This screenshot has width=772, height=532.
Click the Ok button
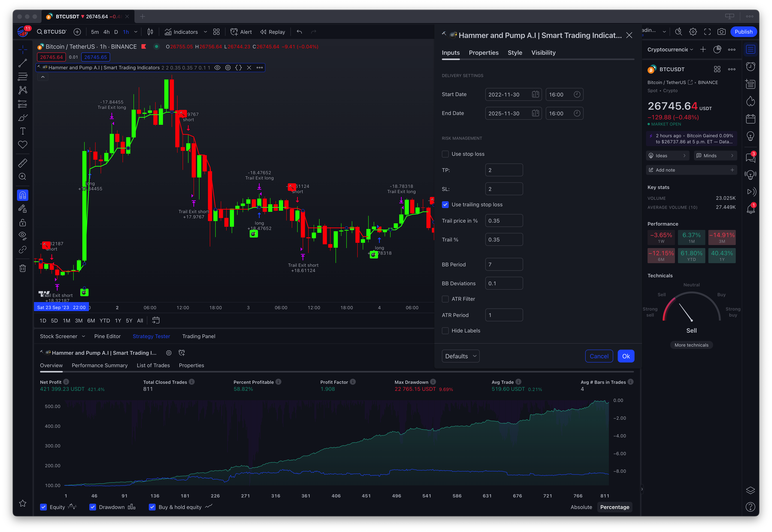pos(626,356)
